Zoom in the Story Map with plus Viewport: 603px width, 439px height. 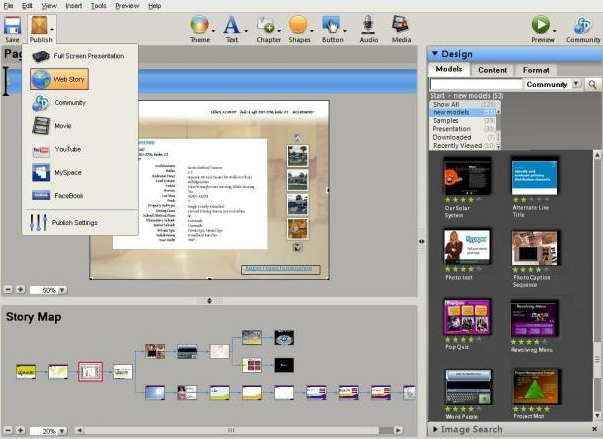pyautogui.click(x=20, y=431)
